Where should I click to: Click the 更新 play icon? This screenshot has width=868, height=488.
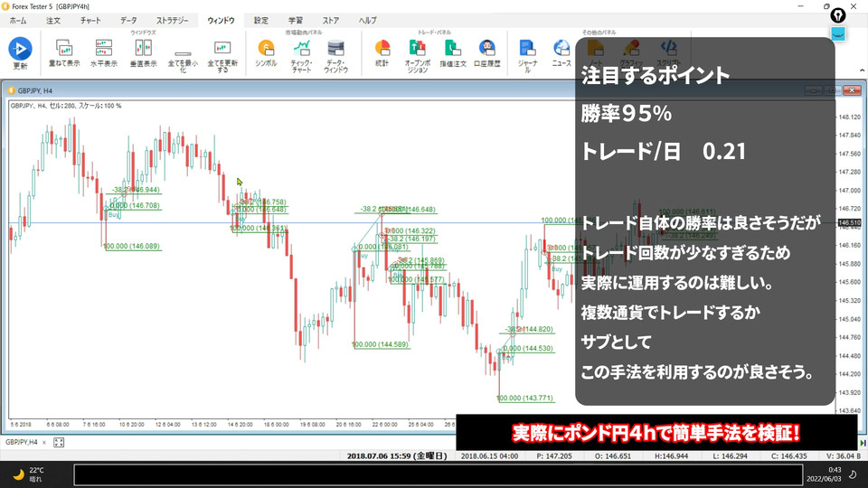pyautogui.click(x=20, y=49)
